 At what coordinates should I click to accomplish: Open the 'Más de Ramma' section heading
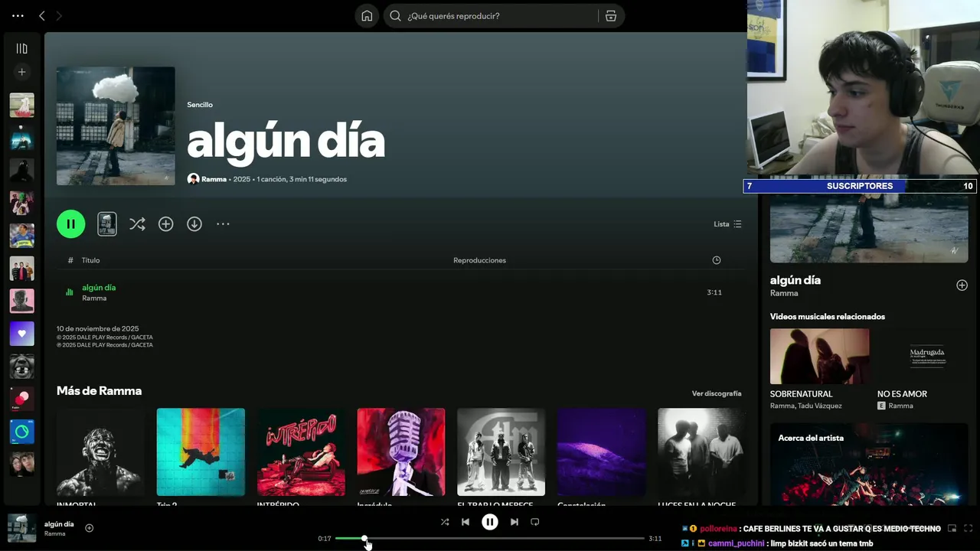[x=99, y=391]
